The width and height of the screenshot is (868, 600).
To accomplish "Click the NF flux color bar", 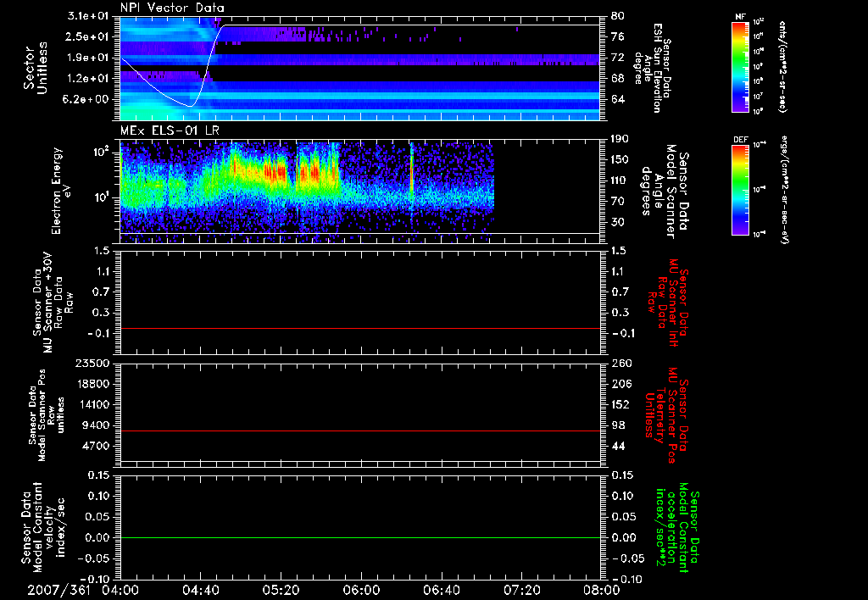I will [740, 66].
